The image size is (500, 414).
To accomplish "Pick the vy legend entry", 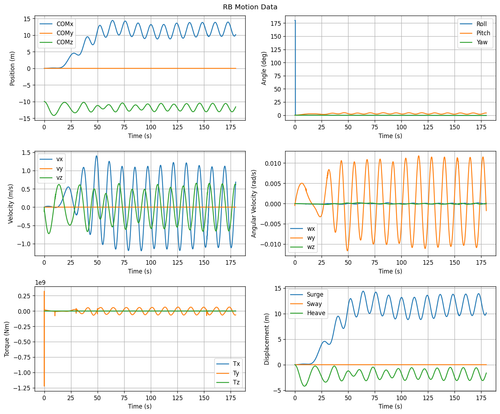I will pos(51,168).
